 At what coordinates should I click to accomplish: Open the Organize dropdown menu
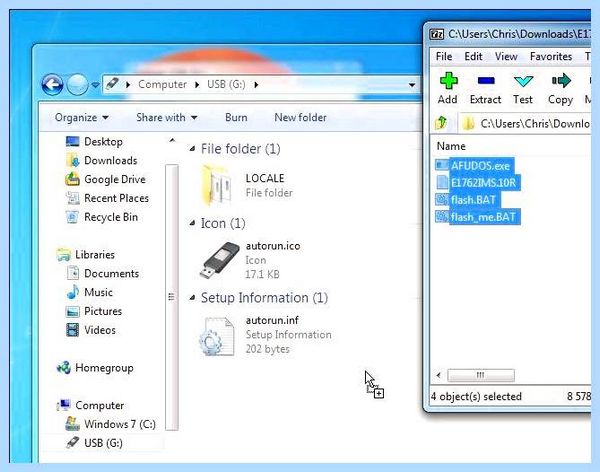[x=82, y=118]
